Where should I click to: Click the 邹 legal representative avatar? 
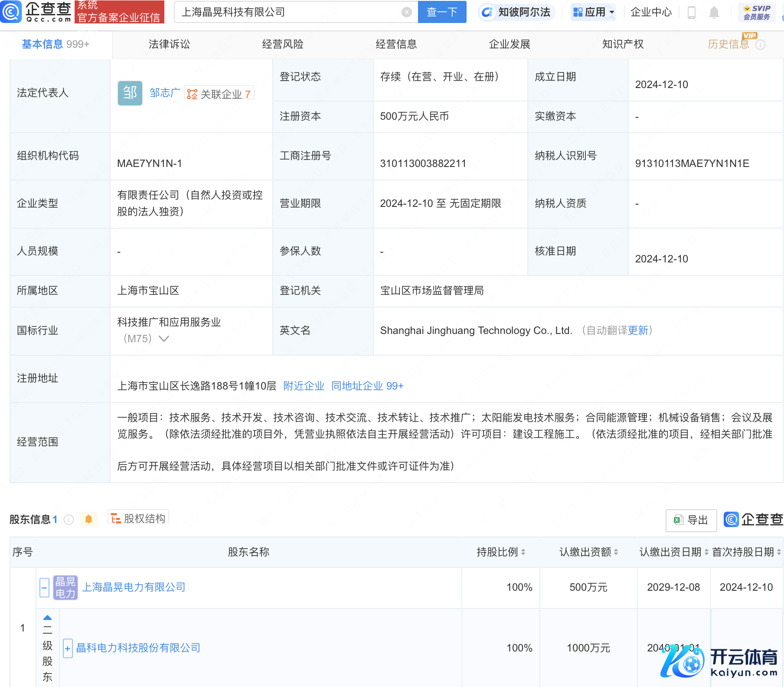(130, 93)
